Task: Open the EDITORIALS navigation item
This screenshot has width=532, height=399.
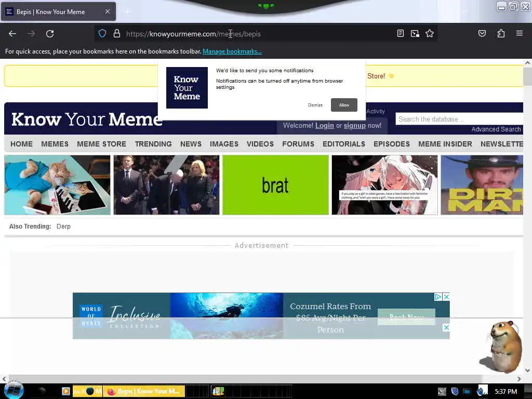Action: pos(344,144)
